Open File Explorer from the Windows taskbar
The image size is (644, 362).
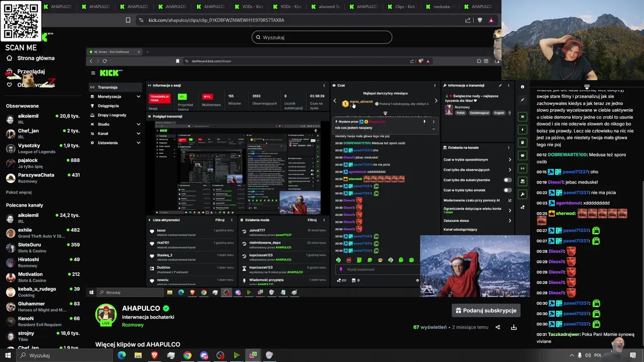tap(138, 355)
